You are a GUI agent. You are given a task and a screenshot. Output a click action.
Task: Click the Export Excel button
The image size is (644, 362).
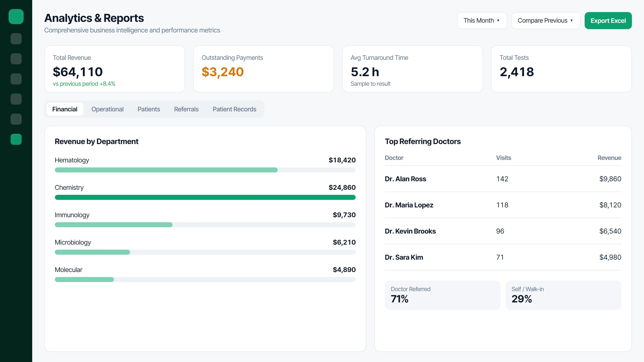point(608,21)
